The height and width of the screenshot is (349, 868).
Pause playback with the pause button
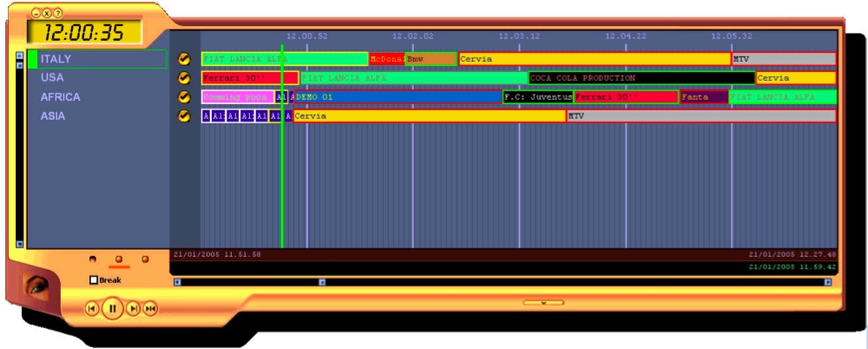[112, 308]
